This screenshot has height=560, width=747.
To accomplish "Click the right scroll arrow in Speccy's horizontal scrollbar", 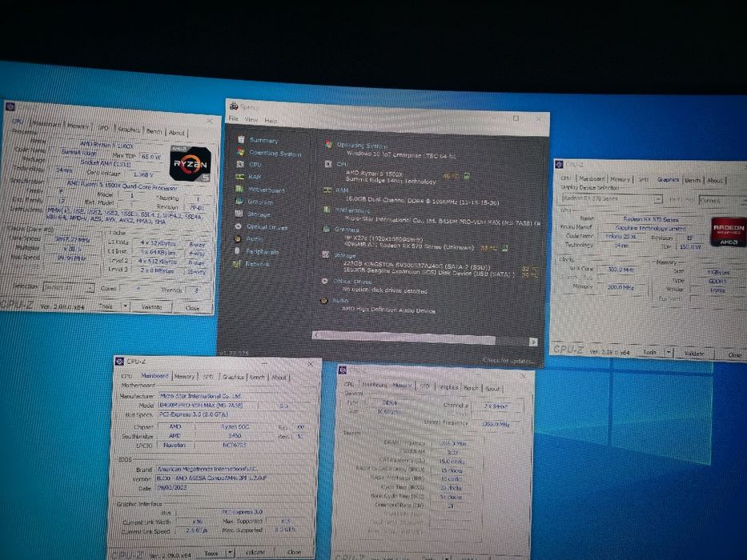I will (x=533, y=342).
